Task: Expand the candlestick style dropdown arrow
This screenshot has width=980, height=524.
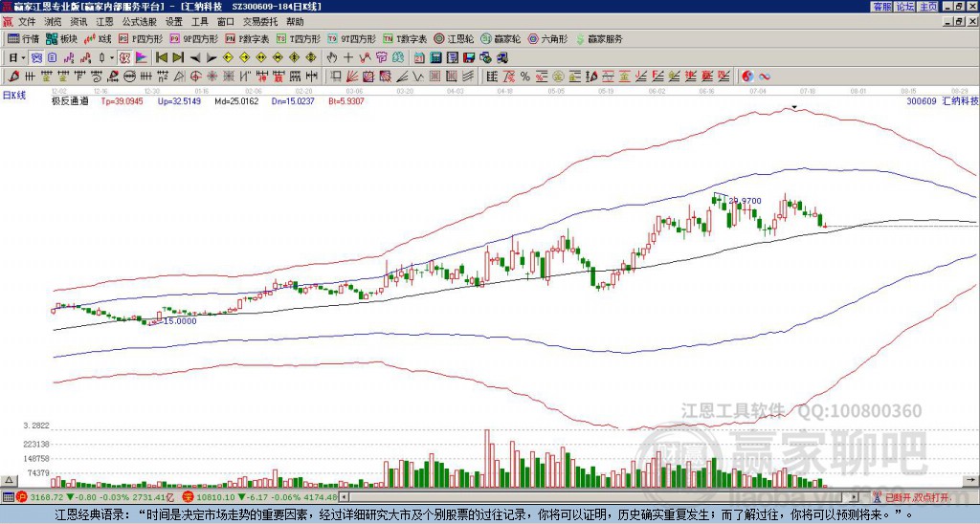Action: [112, 58]
